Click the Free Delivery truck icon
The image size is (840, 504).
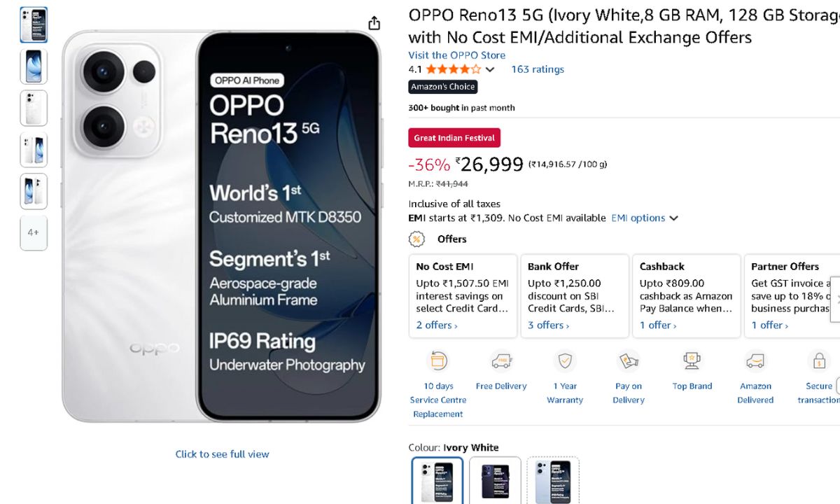501,361
